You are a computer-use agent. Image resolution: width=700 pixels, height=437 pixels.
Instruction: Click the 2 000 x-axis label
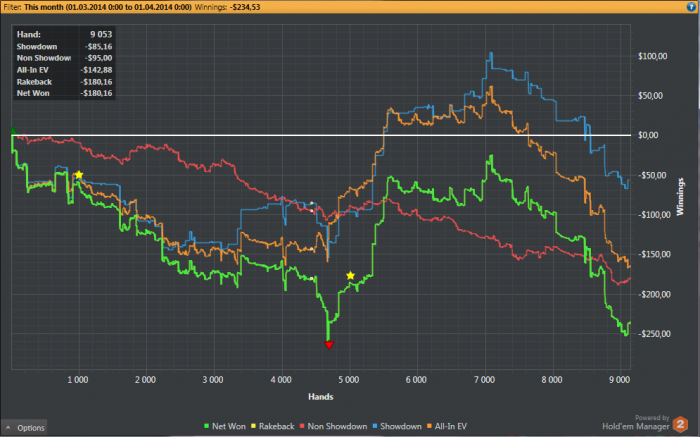pos(146,380)
